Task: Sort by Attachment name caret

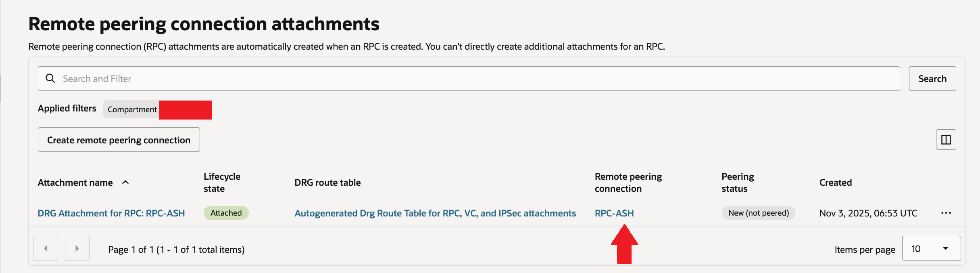Action: 125,183
